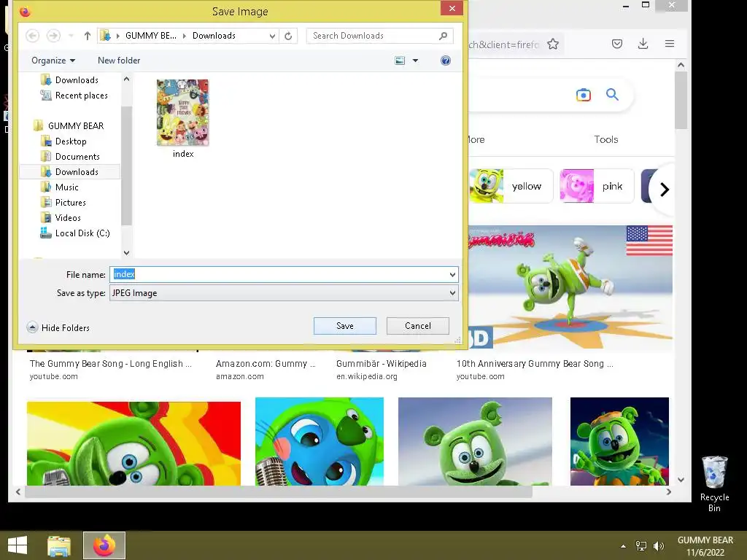Open File Explorer from taskbar

[59, 545]
